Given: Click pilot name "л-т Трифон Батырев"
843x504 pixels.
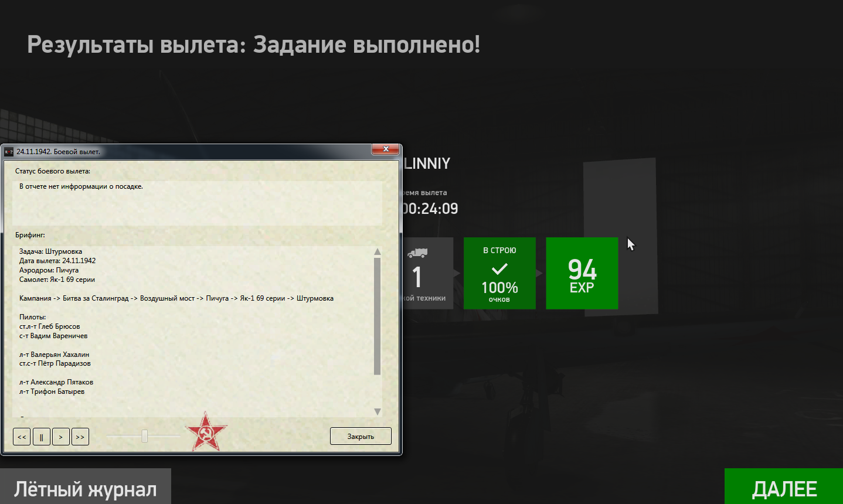Looking at the screenshot, I should (x=52, y=391).
